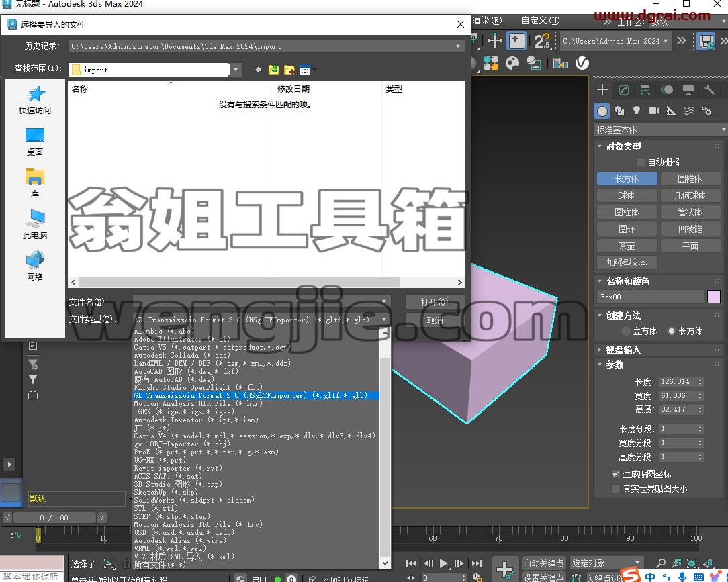Choose SketchUp (*.skp) file type
The width and height of the screenshot is (728, 582).
tap(166, 492)
